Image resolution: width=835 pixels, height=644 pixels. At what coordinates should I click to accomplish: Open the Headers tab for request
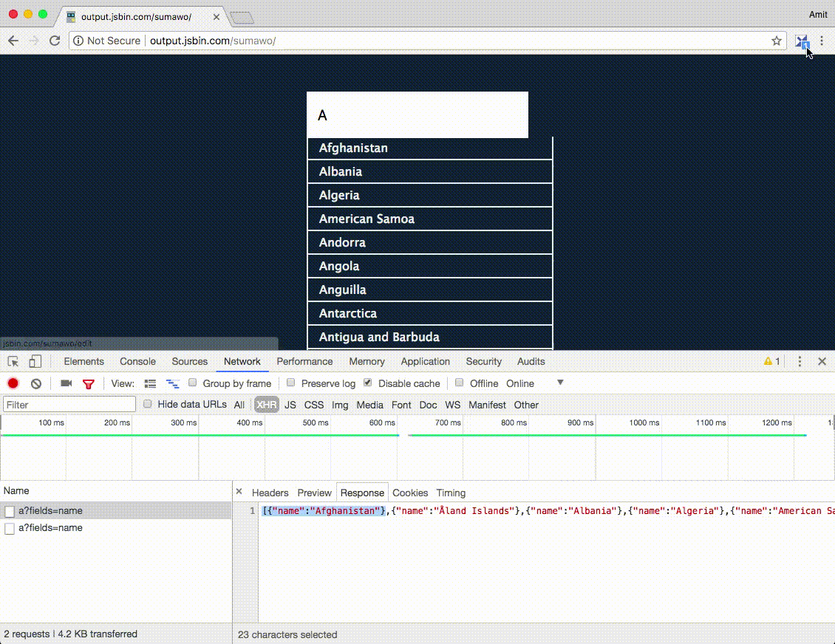(270, 493)
